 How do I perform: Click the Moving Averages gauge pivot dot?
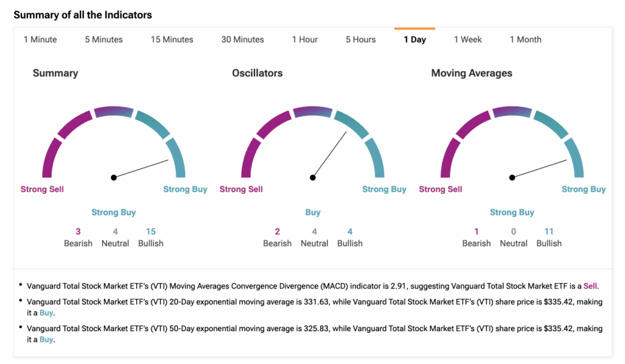pos(512,177)
